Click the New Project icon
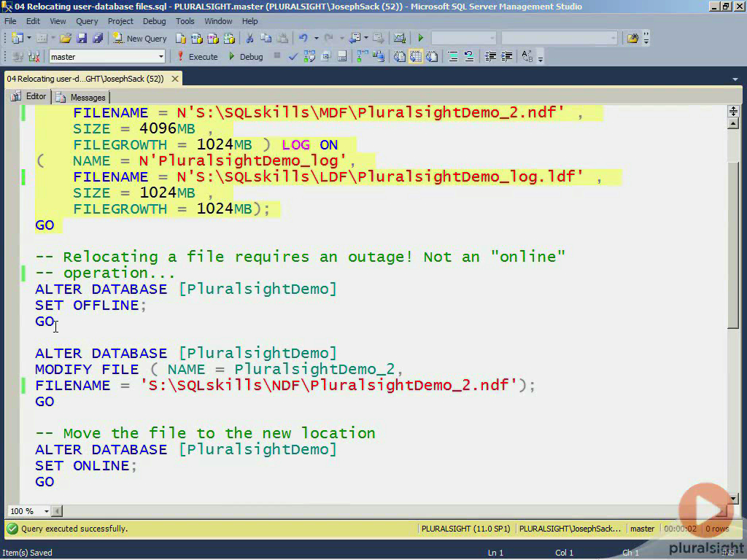Image resolution: width=747 pixels, height=560 pixels. coord(18,38)
